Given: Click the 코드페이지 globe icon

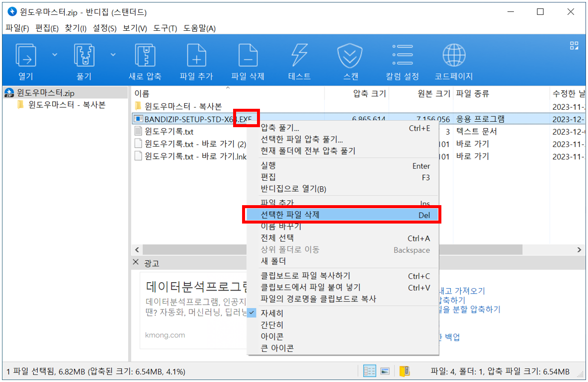Looking at the screenshot, I should [454, 56].
